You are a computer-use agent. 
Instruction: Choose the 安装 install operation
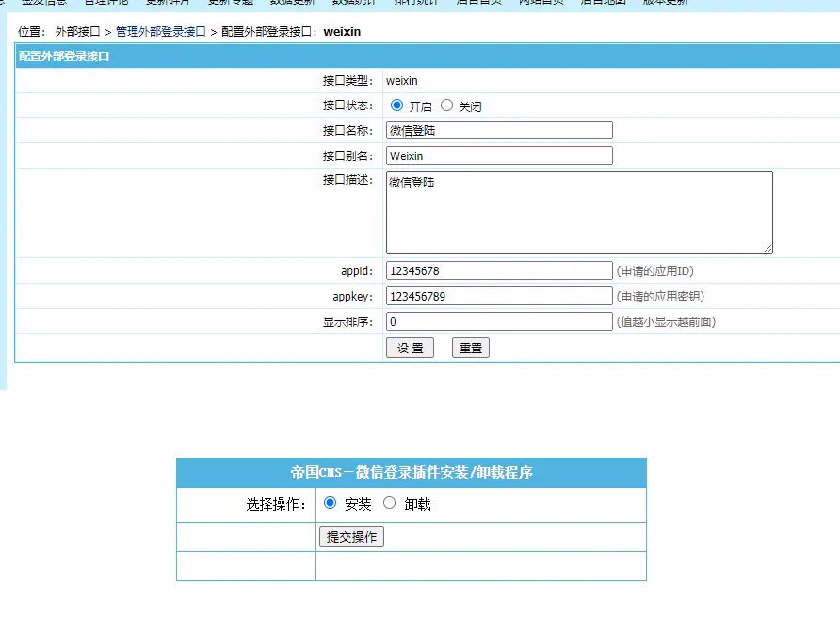click(x=331, y=504)
